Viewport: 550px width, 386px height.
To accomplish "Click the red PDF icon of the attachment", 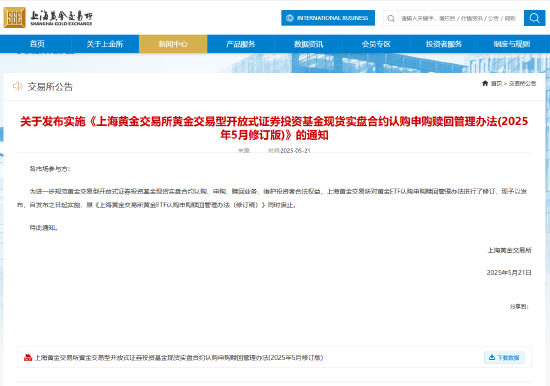I will [28, 358].
